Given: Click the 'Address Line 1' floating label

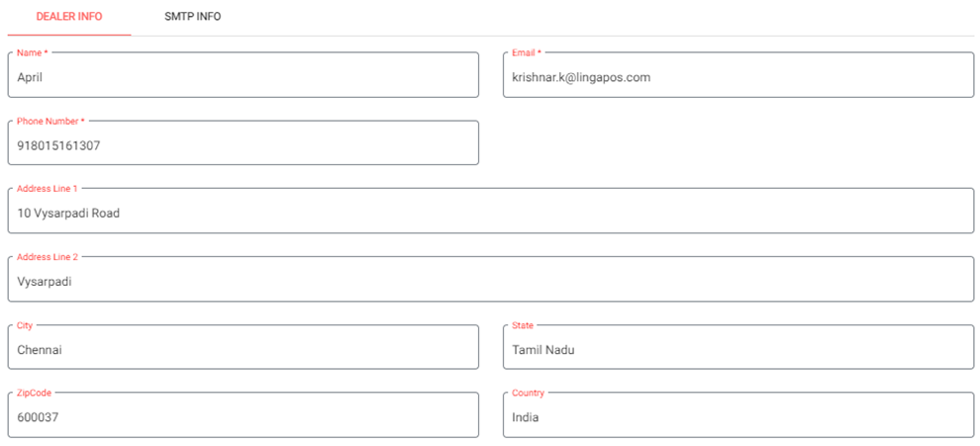Looking at the screenshot, I should point(48,188).
